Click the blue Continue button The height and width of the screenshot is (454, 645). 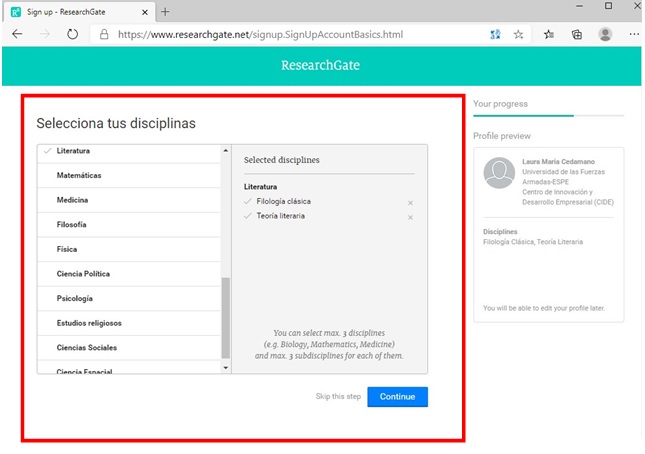click(397, 397)
